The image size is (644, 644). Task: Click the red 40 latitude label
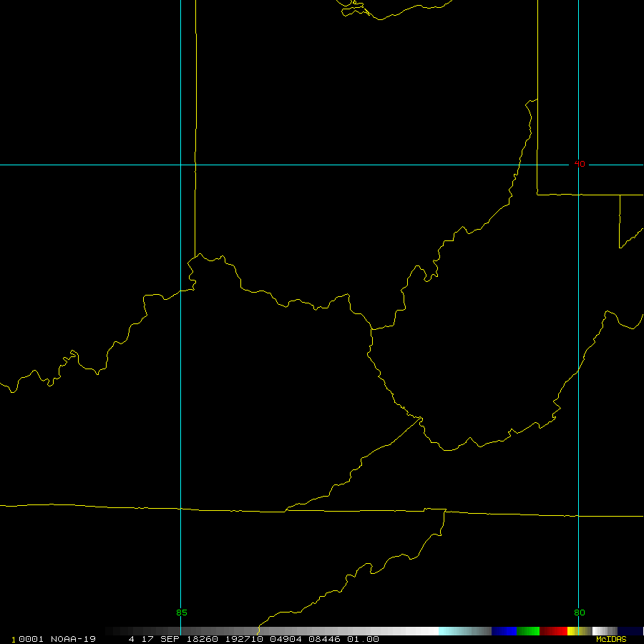click(x=580, y=165)
